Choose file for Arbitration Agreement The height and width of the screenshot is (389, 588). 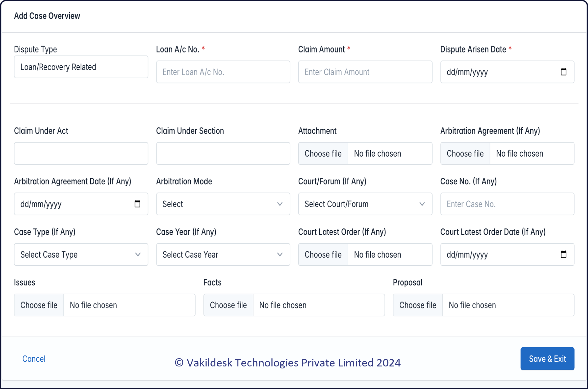coord(465,153)
